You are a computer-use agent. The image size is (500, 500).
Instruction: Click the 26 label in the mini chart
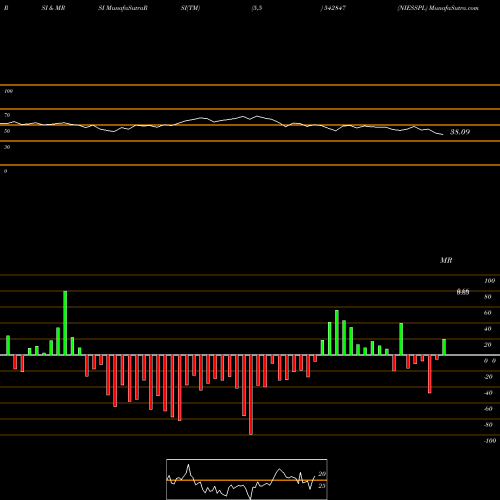point(322,474)
